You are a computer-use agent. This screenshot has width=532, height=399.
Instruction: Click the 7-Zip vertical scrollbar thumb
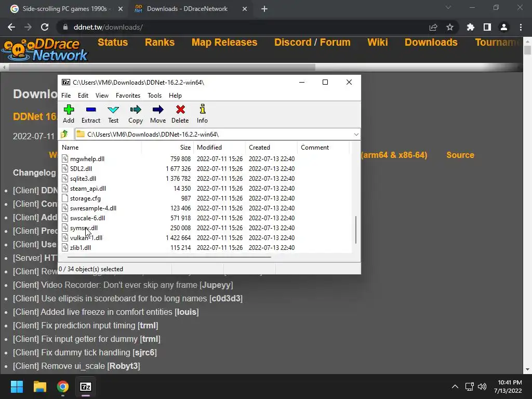point(355,230)
